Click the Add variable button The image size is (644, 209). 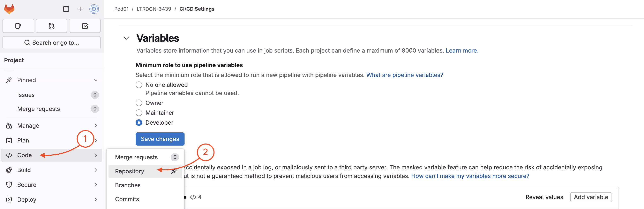[x=591, y=197]
